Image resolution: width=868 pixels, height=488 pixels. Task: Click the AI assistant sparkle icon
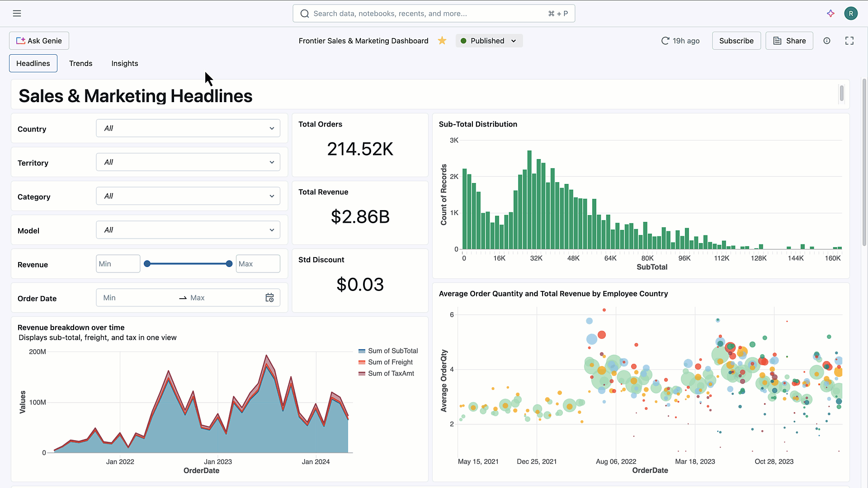point(830,14)
